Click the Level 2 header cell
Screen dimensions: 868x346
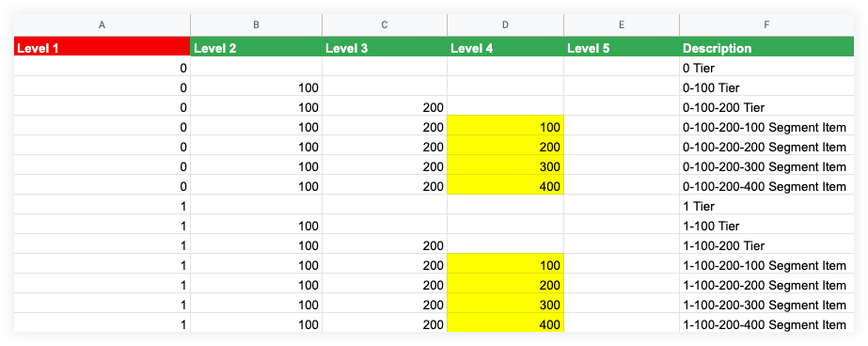257,46
